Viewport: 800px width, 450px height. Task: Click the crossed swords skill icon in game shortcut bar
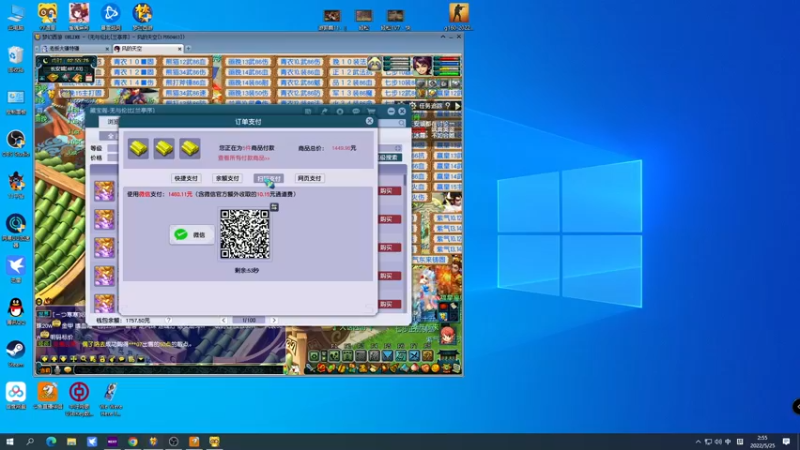coord(414,356)
